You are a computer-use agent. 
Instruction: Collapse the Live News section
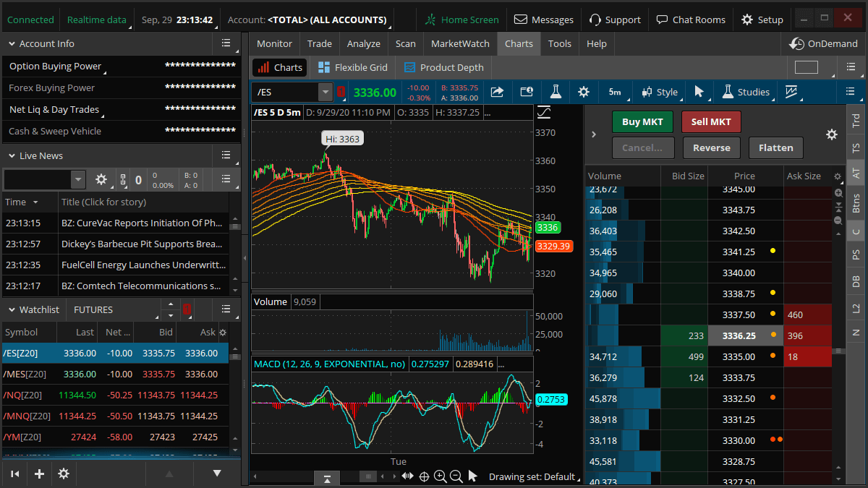pos(12,155)
